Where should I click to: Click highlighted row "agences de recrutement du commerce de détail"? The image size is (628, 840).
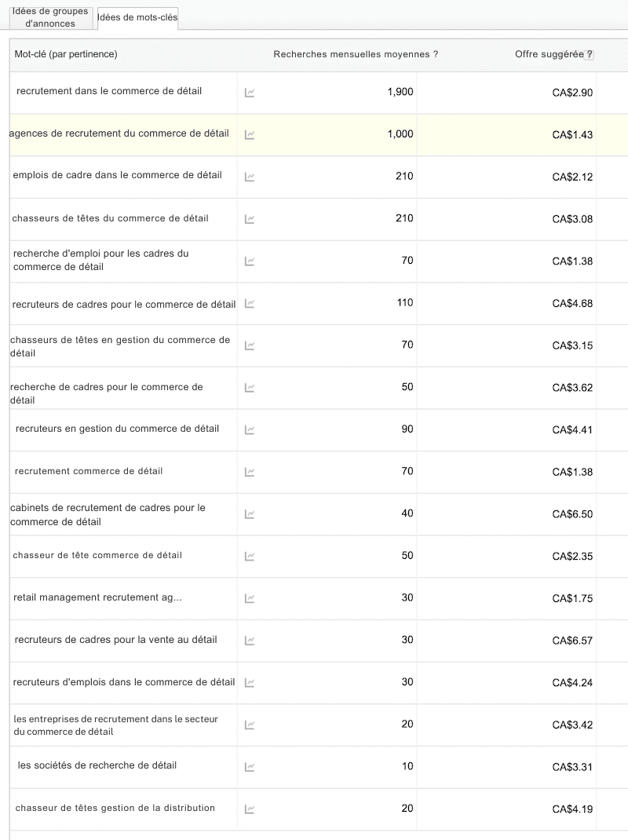tap(119, 133)
